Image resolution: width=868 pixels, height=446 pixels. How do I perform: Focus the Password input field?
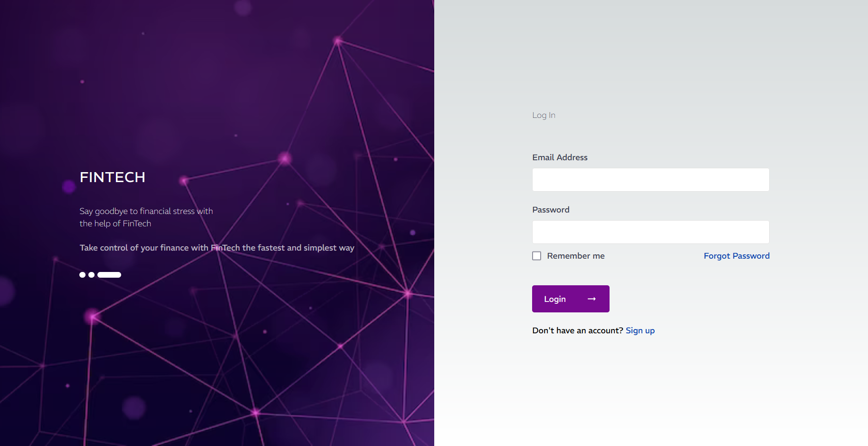[x=650, y=232]
